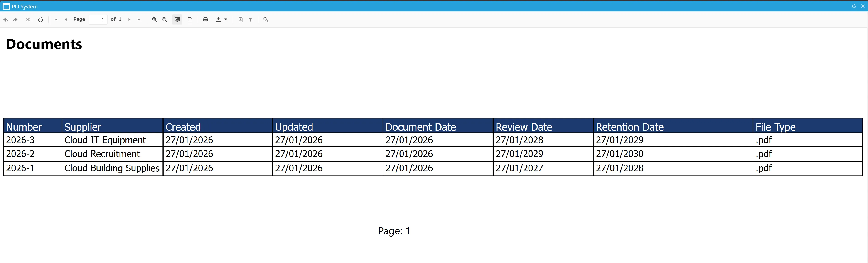Zoom in on the report
The height and width of the screenshot is (263, 868).
point(155,20)
